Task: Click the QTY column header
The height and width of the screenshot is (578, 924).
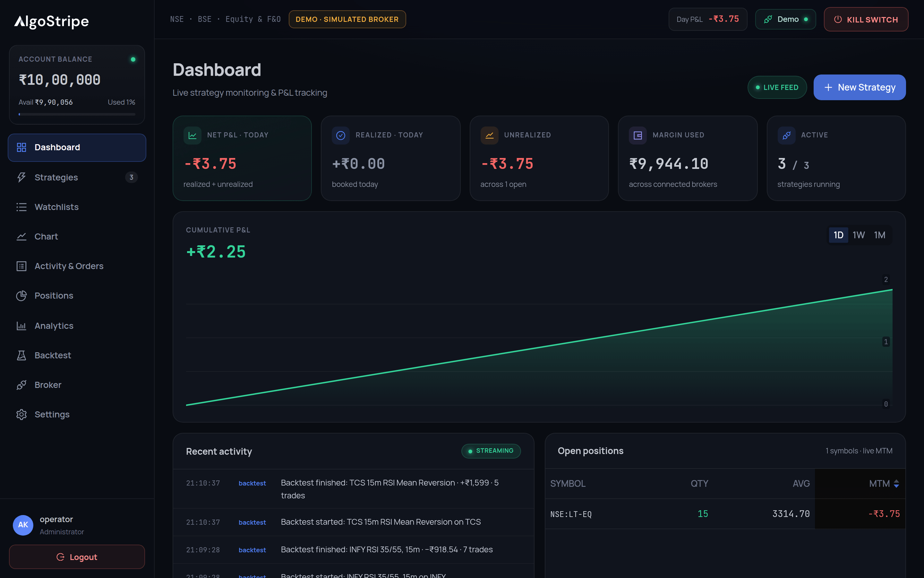Action: pyautogui.click(x=699, y=484)
